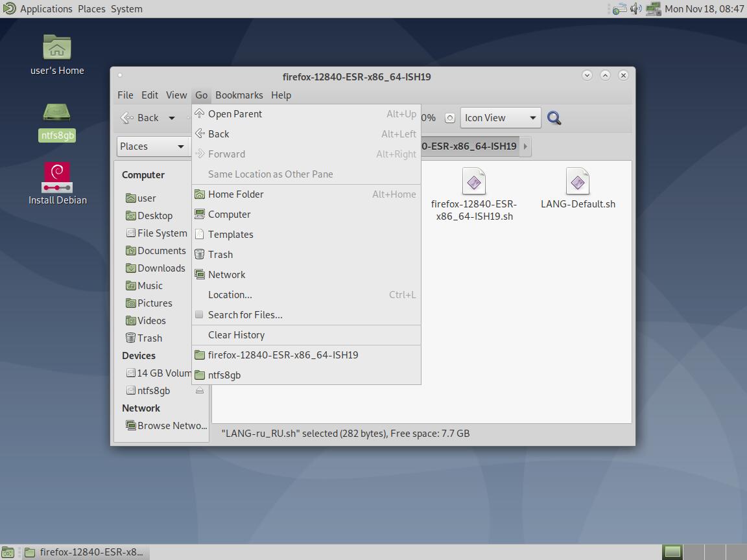This screenshot has height=560, width=747.
Task: Open Music in the sidebar
Action: [144, 286]
